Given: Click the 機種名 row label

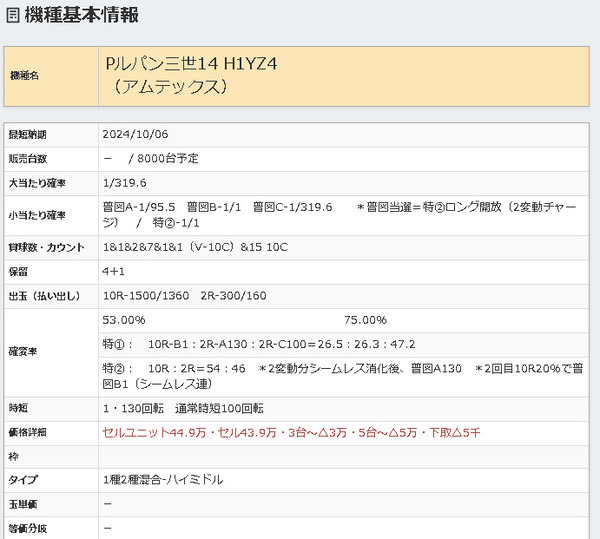Looking at the screenshot, I should (24, 76).
